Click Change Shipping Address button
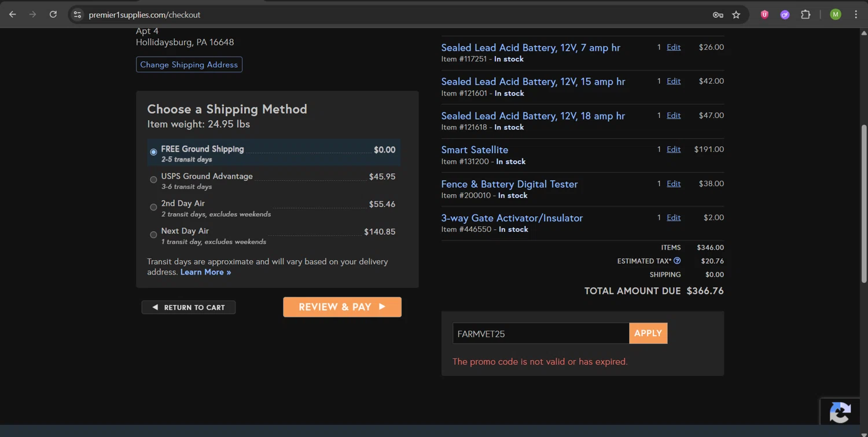The height and width of the screenshot is (437, 868). point(189,64)
